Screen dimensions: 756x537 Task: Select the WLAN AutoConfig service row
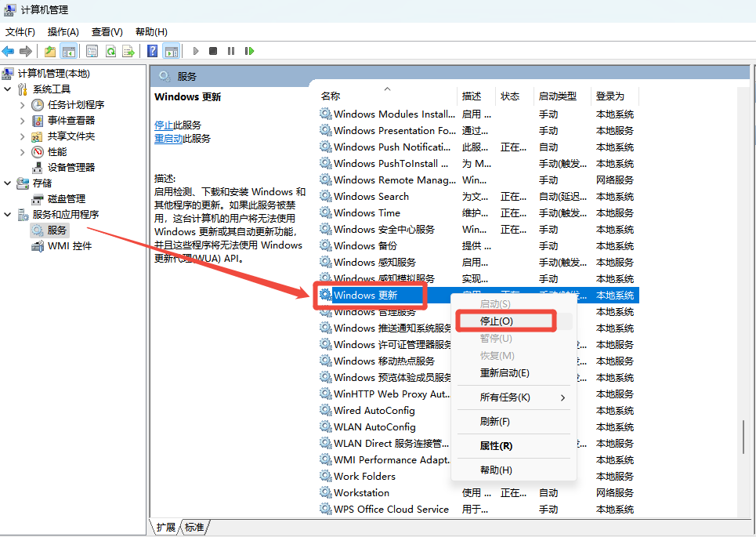click(x=479, y=427)
